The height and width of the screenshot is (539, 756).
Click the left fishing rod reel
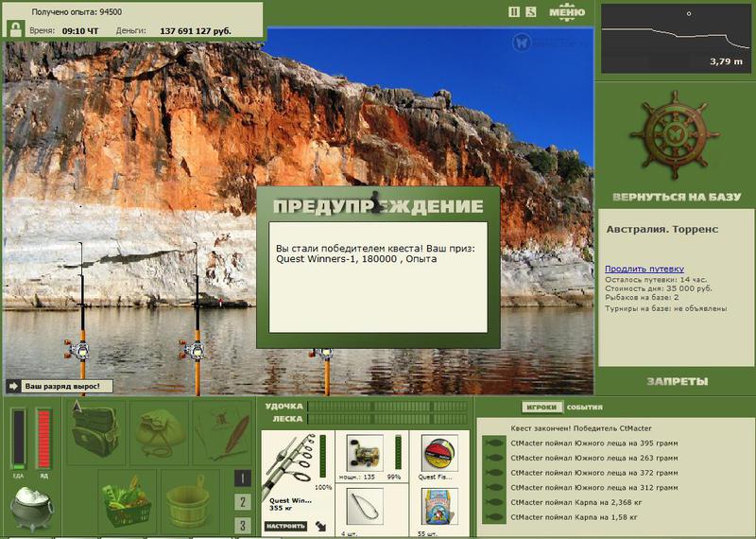coord(77,350)
